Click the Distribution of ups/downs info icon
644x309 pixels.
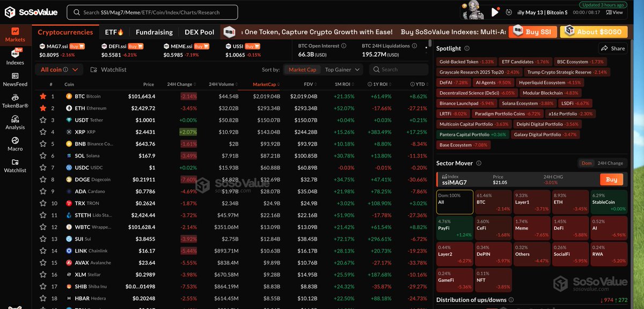(511, 300)
